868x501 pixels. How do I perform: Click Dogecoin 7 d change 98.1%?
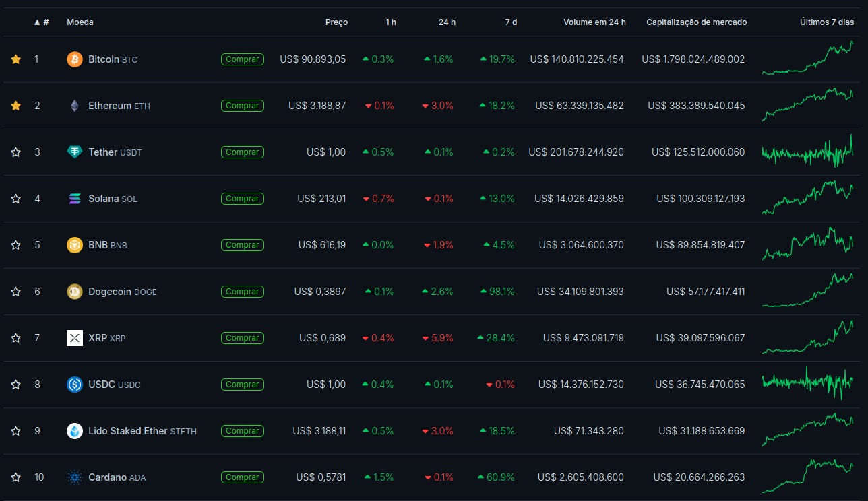(497, 292)
